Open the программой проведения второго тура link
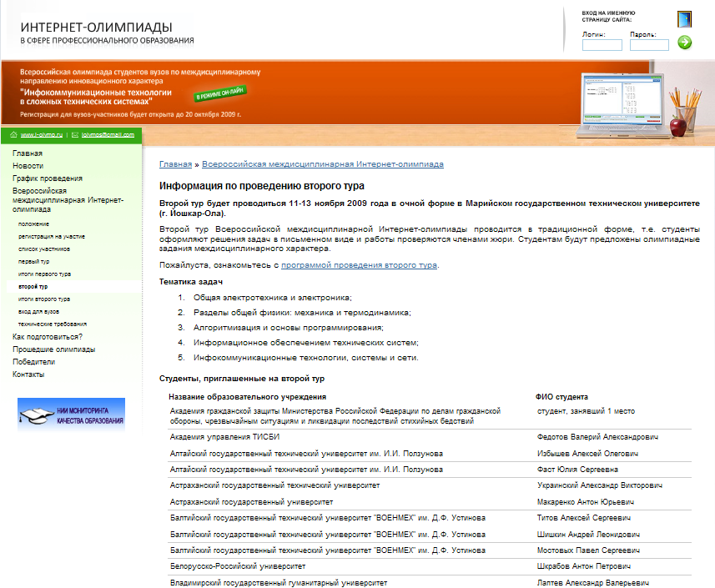The image size is (715, 588). [x=360, y=265]
